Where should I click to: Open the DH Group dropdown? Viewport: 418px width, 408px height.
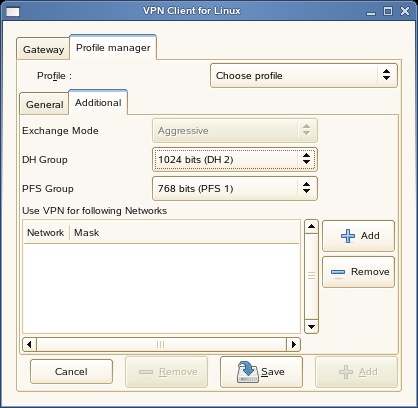pos(235,160)
